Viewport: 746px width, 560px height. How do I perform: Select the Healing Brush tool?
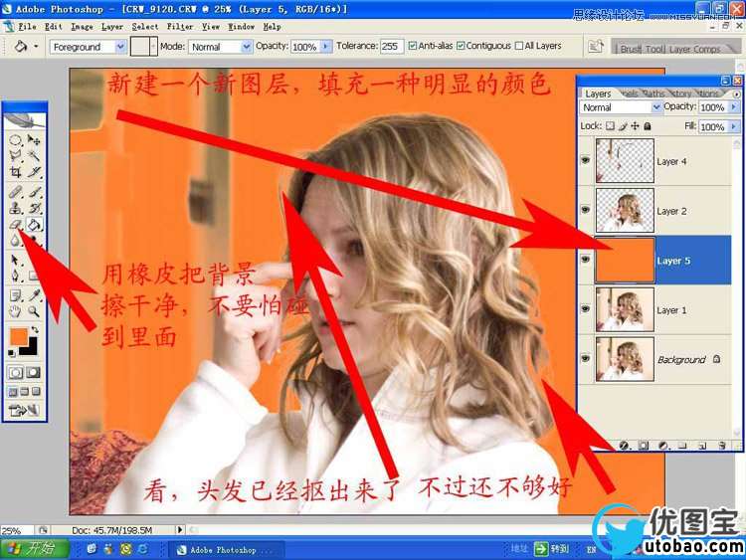pyautogui.click(x=16, y=192)
